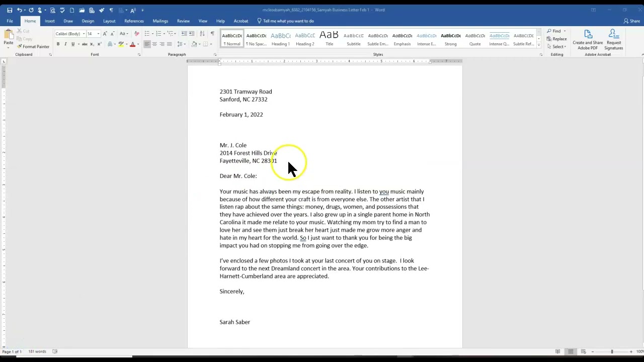Screen dimensions: 644x362
Task: Apply shading to the paragraph
Action: pyautogui.click(x=194, y=44)
